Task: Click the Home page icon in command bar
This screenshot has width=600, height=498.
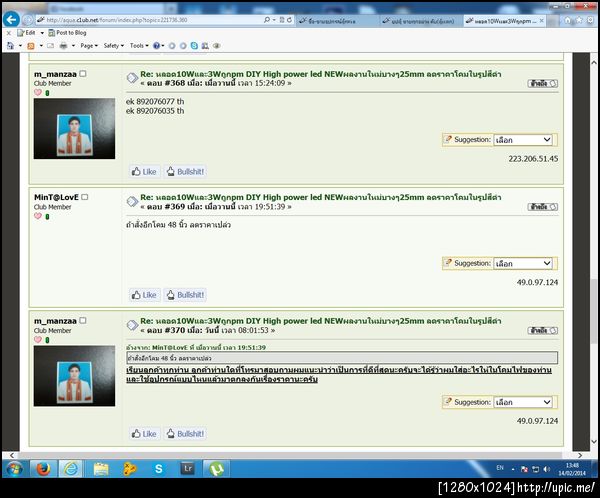Action: click(10, 46)
